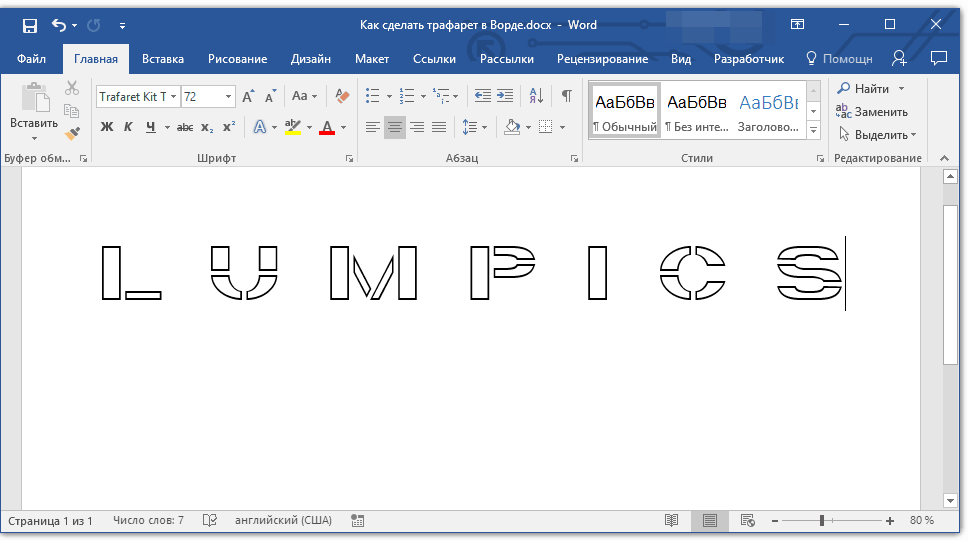Viewport: 968px width, 541px height.
Task: Click the Save icon in title bar
Action: pyautogui.click(x=29, y=25)
